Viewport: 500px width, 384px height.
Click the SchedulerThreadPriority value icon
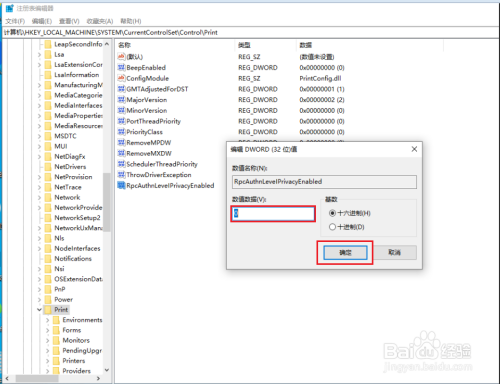(121, 164)
